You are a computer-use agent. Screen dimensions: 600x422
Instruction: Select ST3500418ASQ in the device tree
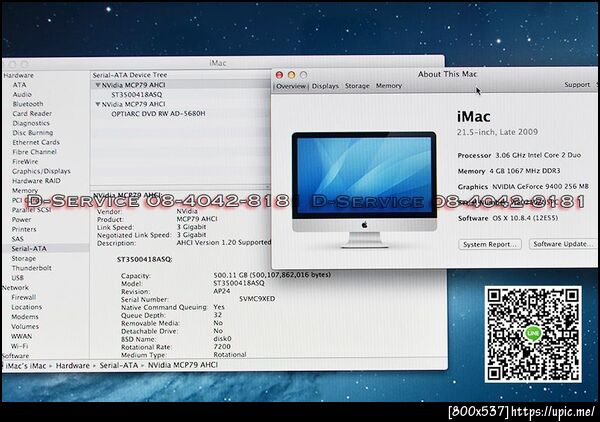coord(137,95)
